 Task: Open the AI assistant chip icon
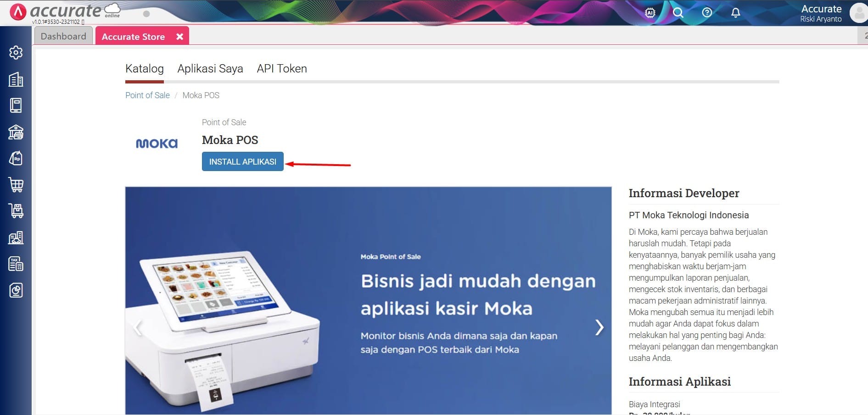[650, 13]
